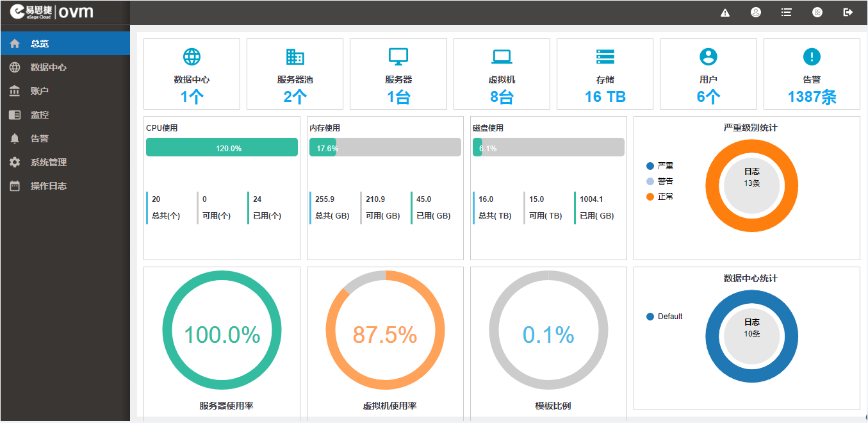Click the memory total value 255.9
The image size is (868, 423).
click(325, 199)
